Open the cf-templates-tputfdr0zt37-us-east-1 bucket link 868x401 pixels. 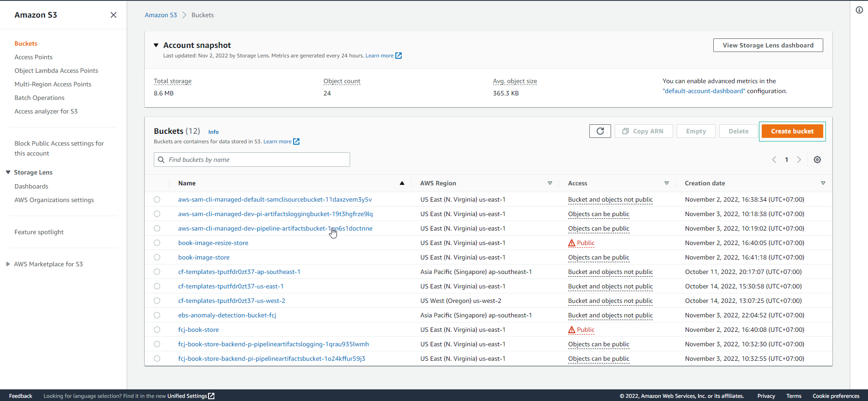tap(231, 286)
